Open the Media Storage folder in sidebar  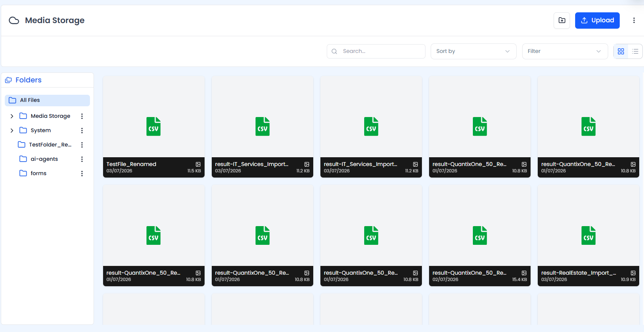[x=50, y=116]
